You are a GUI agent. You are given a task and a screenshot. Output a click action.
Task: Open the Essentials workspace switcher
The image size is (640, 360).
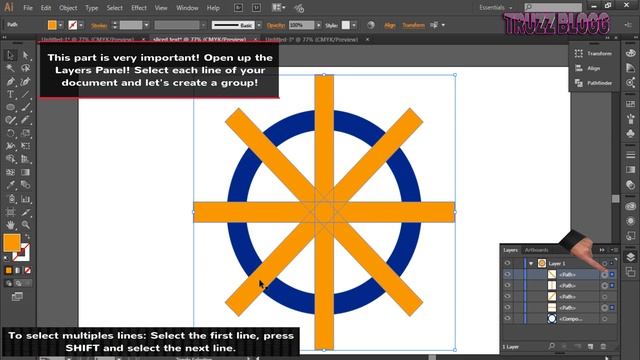tap(496, 7)
